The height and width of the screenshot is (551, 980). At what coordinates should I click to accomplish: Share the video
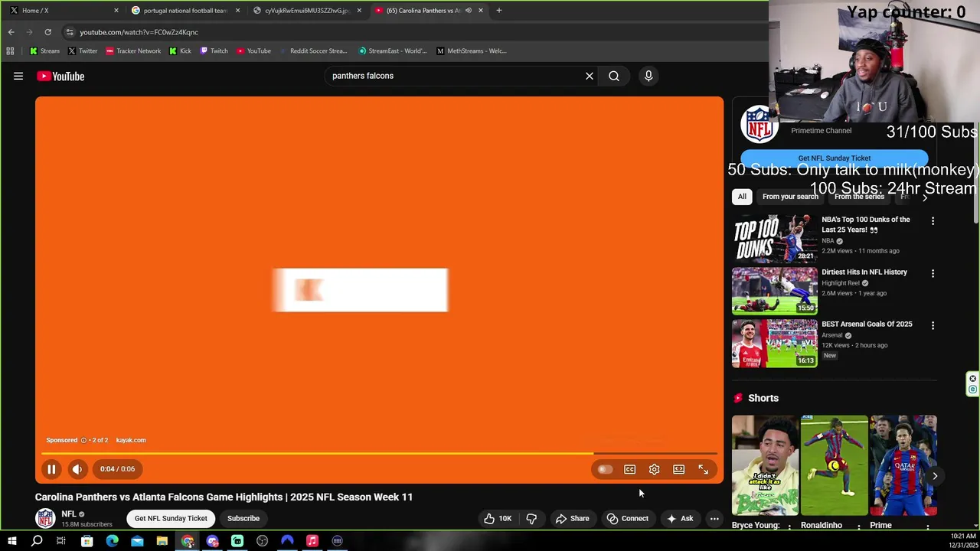(x=572, y=518)
